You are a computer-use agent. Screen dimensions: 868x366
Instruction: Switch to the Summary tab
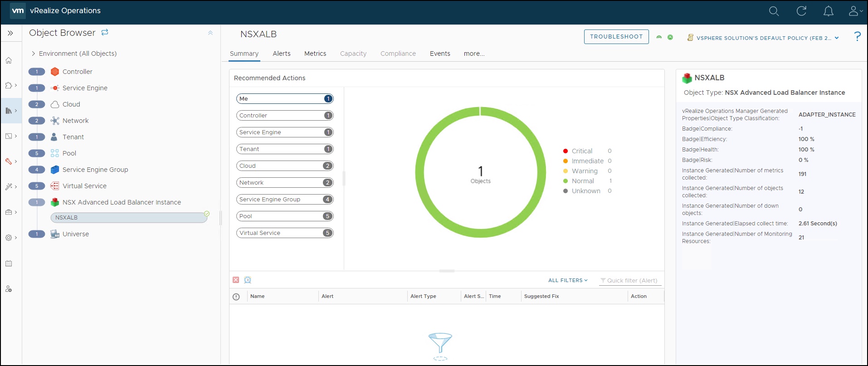tap(244, 54)
